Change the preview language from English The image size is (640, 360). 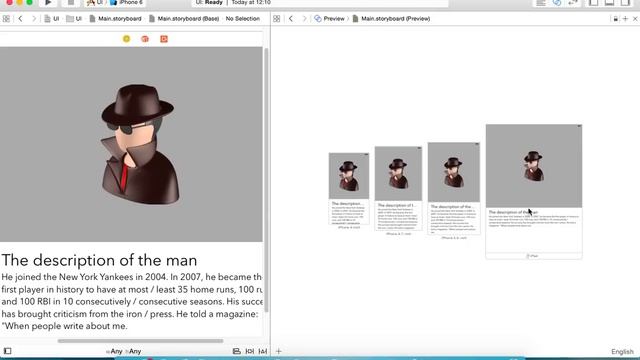pyautogui.click(x=622, y=351)
